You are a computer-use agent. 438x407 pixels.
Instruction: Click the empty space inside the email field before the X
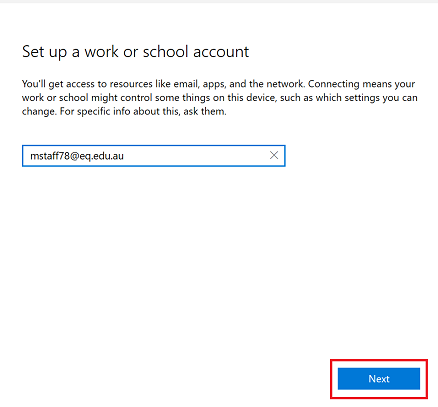tap(197, 156)
